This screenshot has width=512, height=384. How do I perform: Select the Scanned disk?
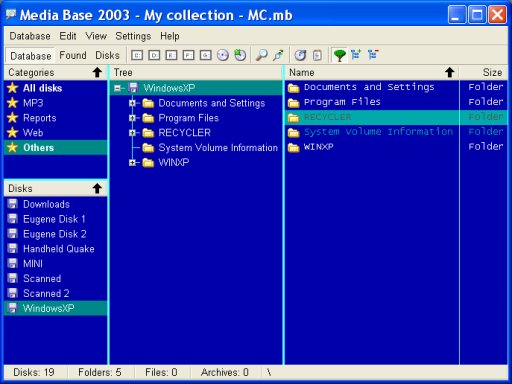(x=55, y=278)
